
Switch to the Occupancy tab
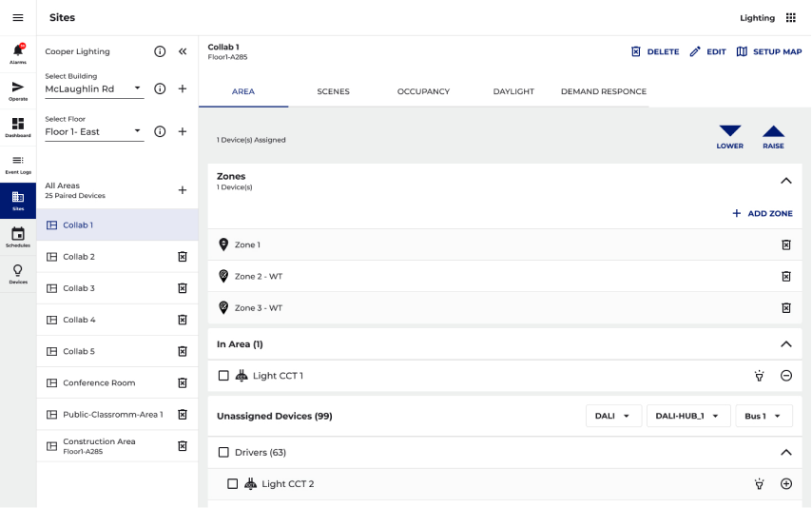point(423,91)
